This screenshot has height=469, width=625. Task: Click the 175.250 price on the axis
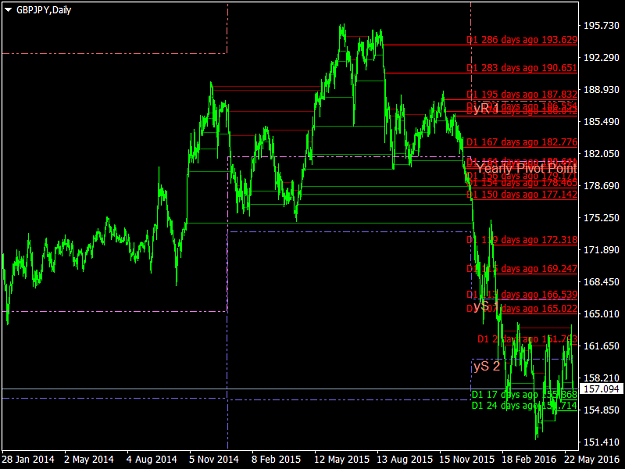click(x=601, y=218)
